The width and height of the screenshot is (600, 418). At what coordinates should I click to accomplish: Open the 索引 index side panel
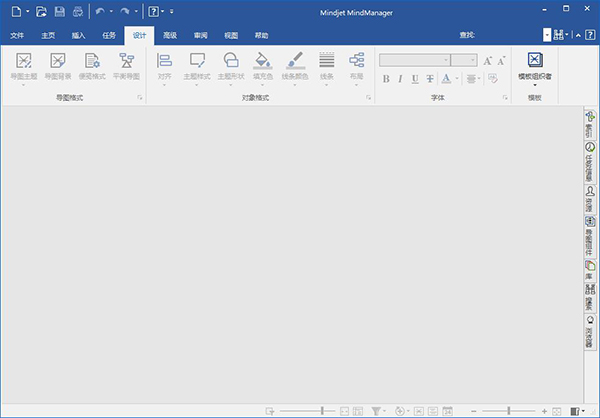[x=590, y=124]
